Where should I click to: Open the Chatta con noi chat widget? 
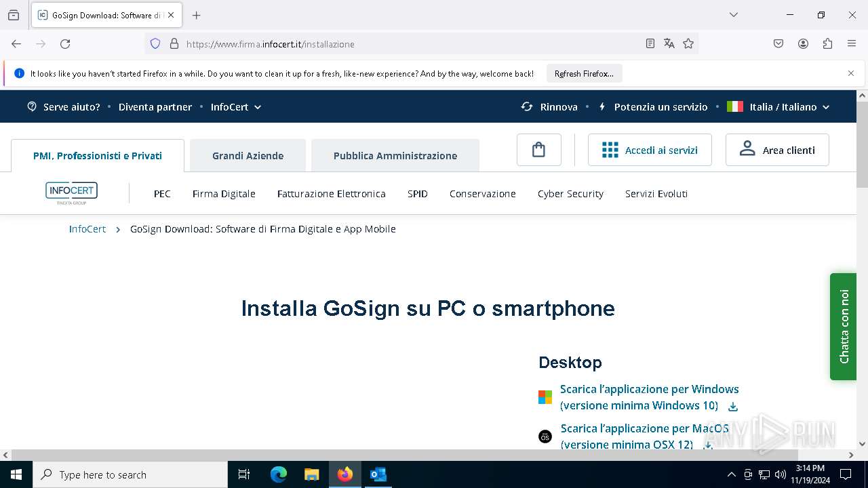[843, 326]
